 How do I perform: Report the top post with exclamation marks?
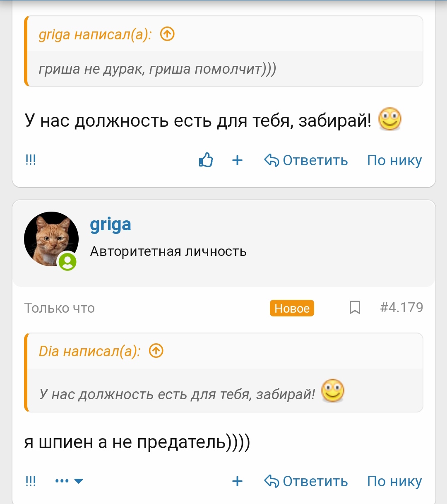coord(31,160)
